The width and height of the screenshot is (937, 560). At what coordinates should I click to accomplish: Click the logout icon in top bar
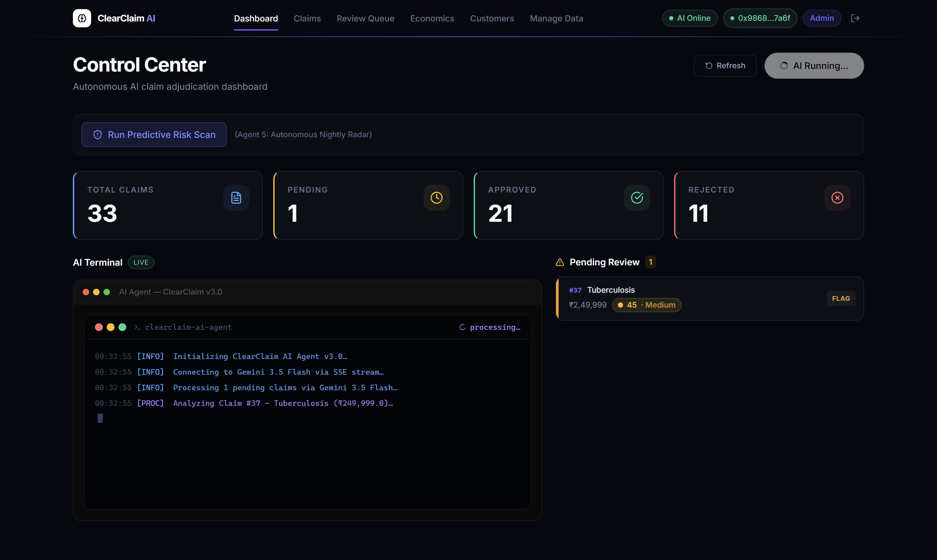(x=855, y=18)
